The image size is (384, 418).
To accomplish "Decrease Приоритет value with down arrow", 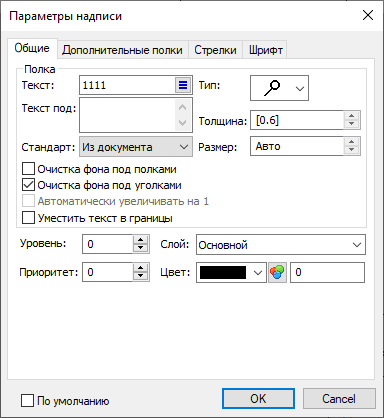I will (x=141, y=276).
